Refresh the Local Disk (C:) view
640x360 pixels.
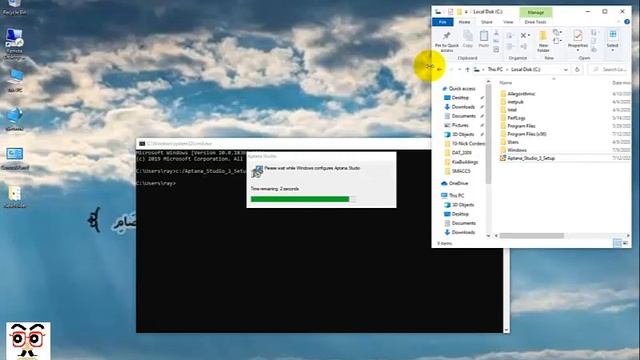pyautogui.click(x=577, y=70)
